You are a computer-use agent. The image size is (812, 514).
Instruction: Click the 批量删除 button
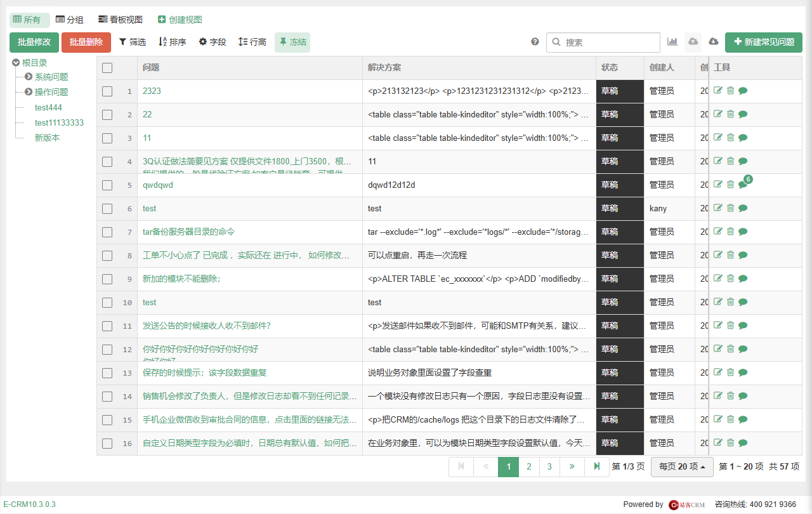[x=86, y=42]
